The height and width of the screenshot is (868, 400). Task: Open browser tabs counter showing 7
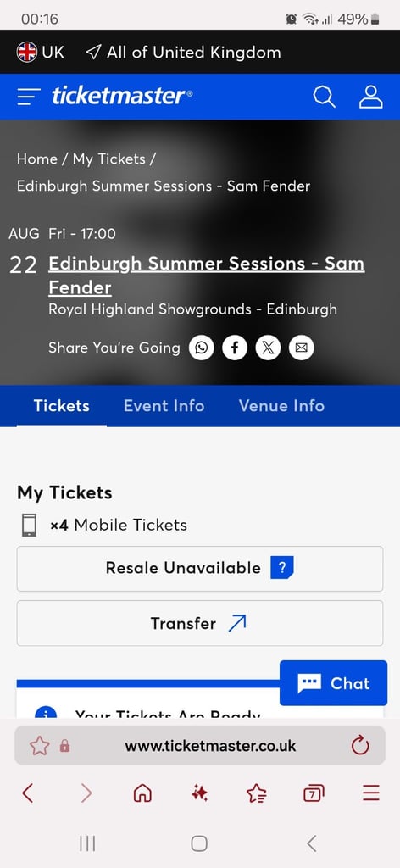[x=314, y=793]
